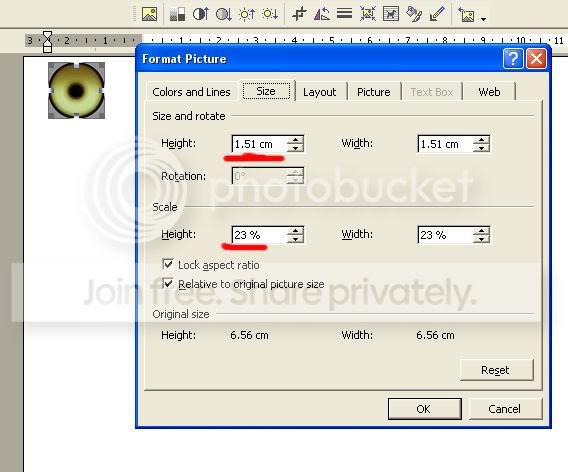
Task: Click the Reset Picture toolbar icon
Action: 466,15
